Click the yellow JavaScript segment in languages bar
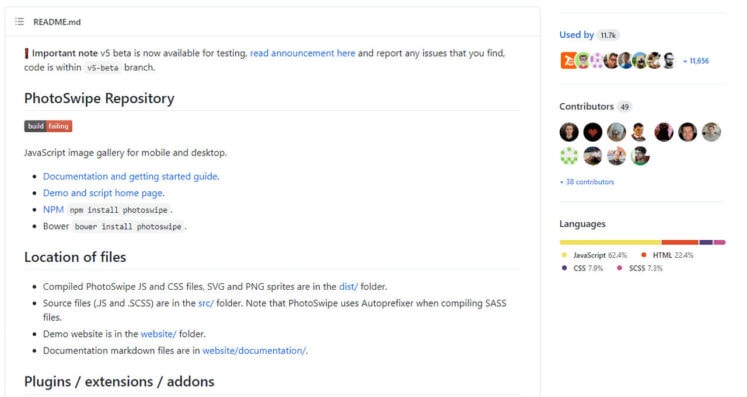 [610, 242]
